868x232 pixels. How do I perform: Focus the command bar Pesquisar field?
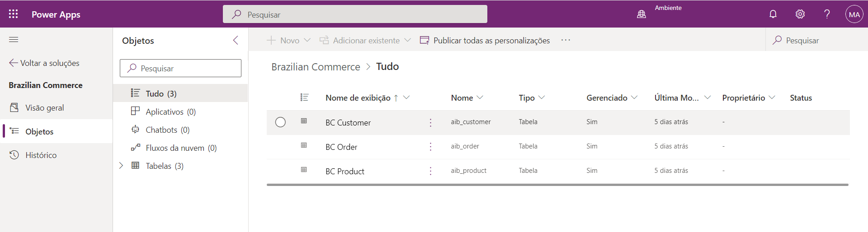coord(816,40)
